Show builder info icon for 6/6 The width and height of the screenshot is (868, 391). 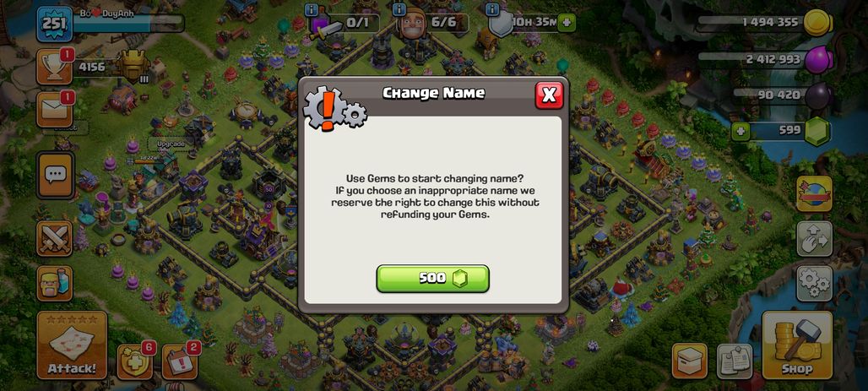point(399,10)
